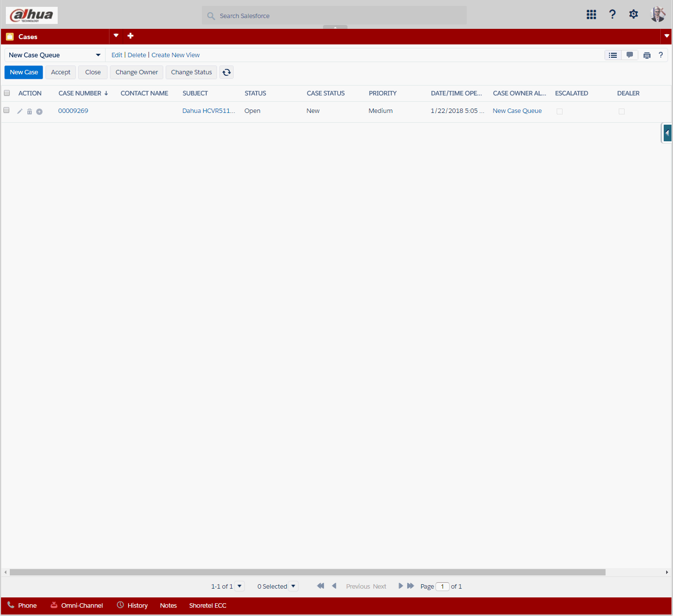Open Shoretel ECC in the footer bar
The height and width of the screenshot is (616, 673).
[208, 605]
